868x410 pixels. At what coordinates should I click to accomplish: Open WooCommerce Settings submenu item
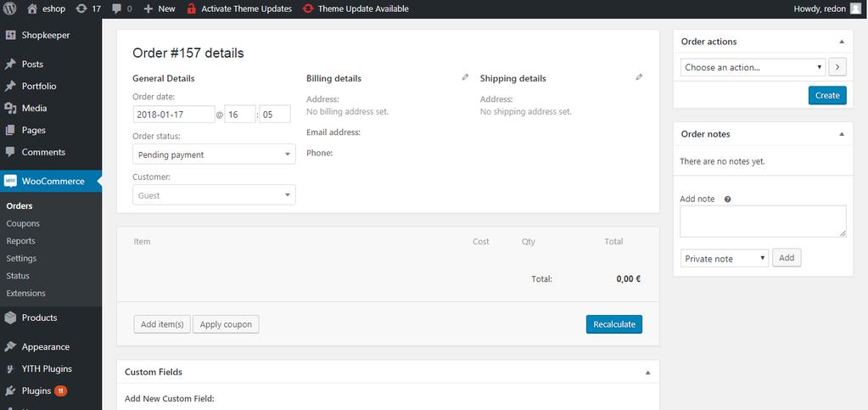pyautogui.click(x=21, y=258)
